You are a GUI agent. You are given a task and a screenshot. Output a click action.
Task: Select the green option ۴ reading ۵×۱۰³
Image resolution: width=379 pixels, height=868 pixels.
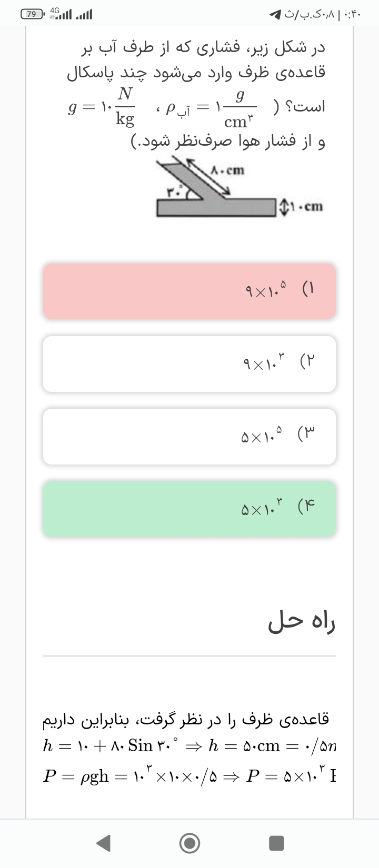point(189,509)
